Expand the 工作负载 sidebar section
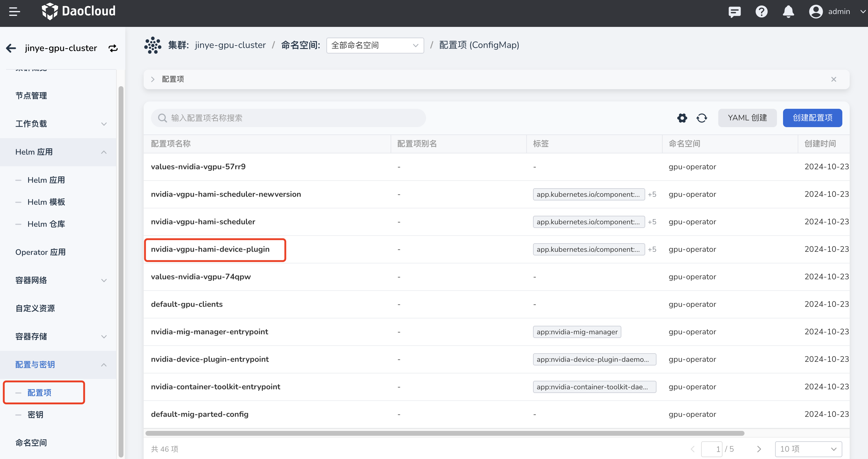The width and height of the screenshot is (868, 459). [x=104, y=124]
